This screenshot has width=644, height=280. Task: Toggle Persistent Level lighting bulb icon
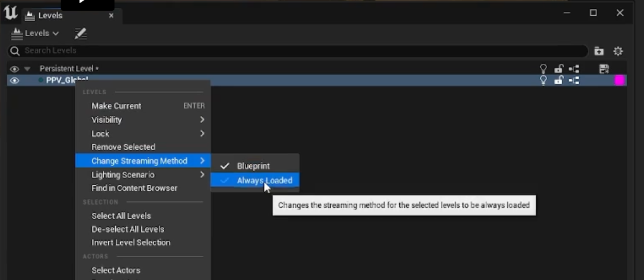point(543,69)
